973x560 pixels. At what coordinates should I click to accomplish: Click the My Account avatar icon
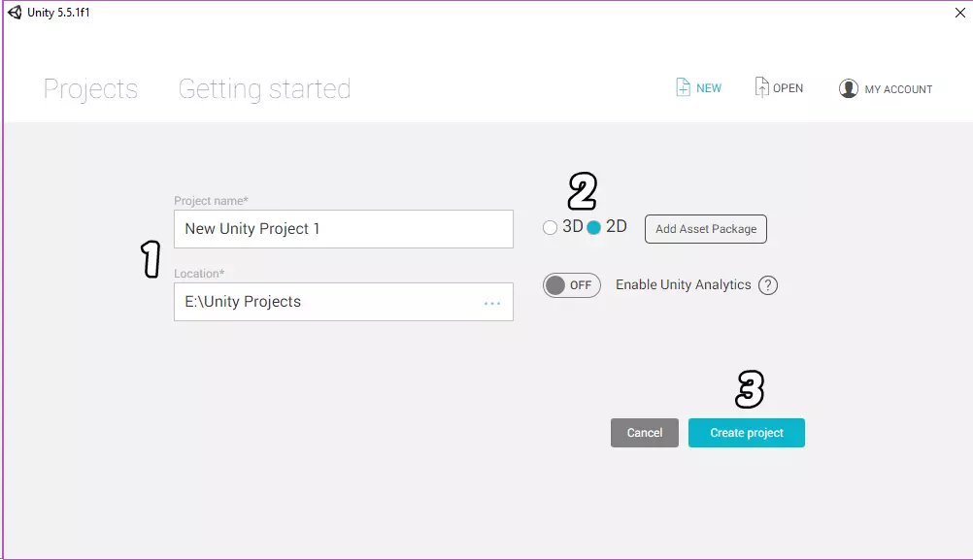coord(849,88)
